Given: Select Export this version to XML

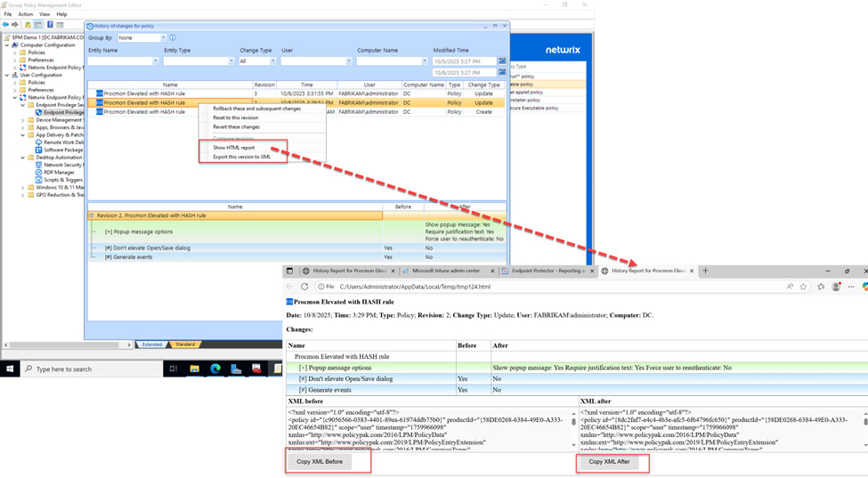Looking at the screenshot, I should (x=241, y=157).
